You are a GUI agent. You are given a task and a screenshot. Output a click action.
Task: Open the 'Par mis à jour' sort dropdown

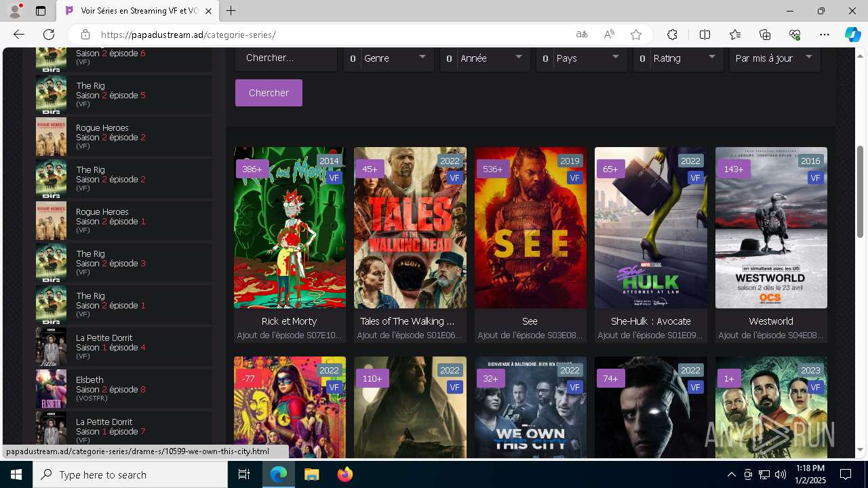pyautogui.click(x=774, y=58)
